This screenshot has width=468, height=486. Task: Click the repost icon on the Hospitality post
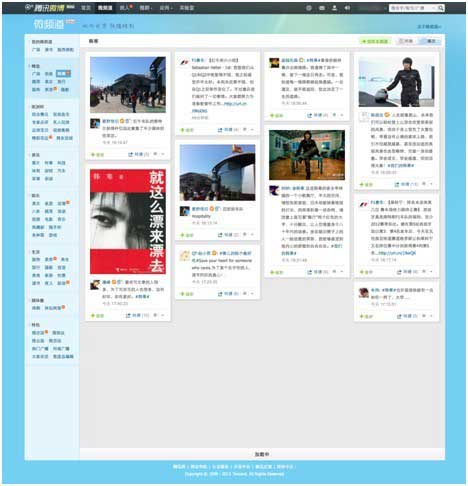coord(220,235)
